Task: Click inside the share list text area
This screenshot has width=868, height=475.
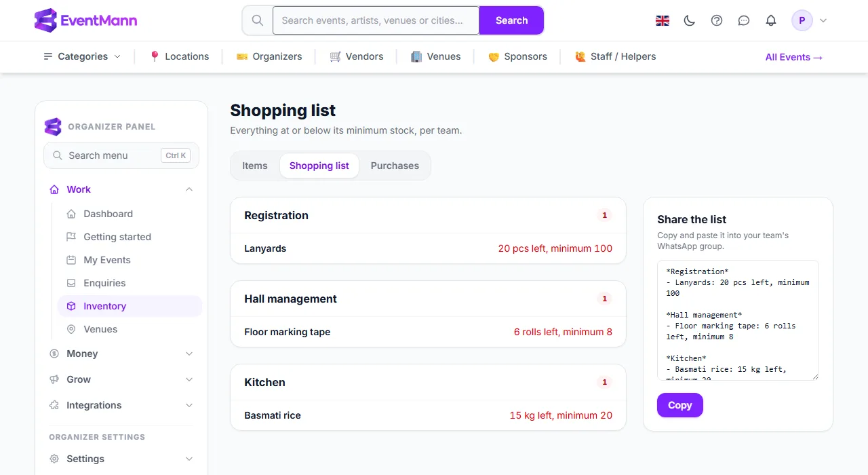Action: point(738,320)
